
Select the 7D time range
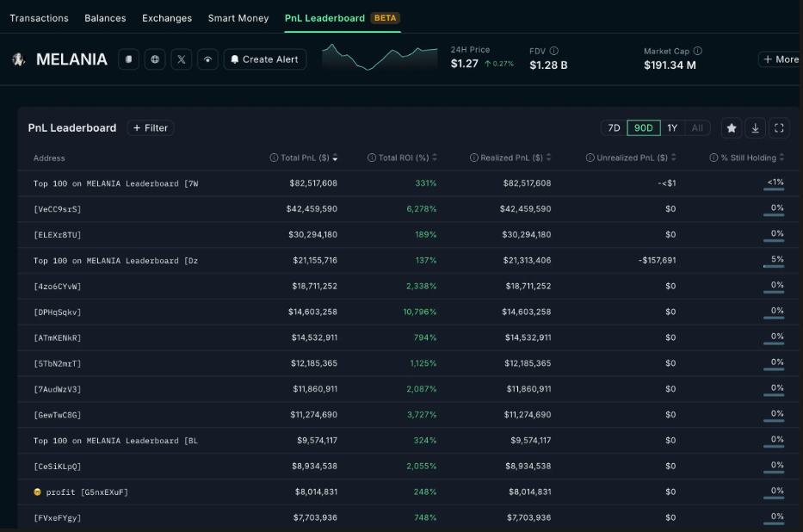pos(614,127)
